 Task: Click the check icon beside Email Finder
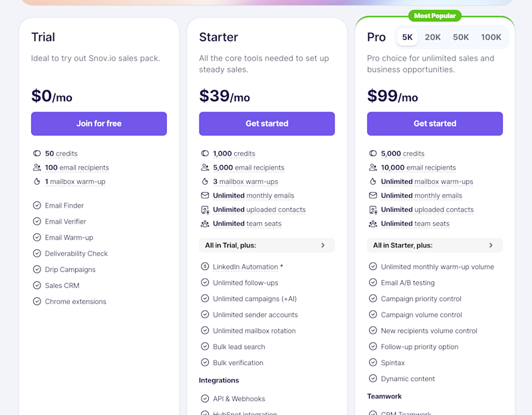tap(37, 206)
